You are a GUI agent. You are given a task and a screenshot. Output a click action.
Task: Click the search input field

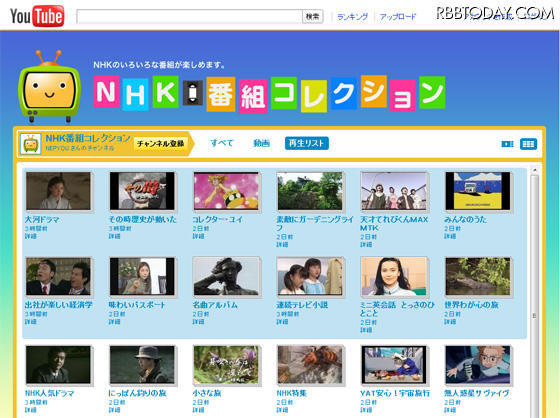[x=189, y=16]
